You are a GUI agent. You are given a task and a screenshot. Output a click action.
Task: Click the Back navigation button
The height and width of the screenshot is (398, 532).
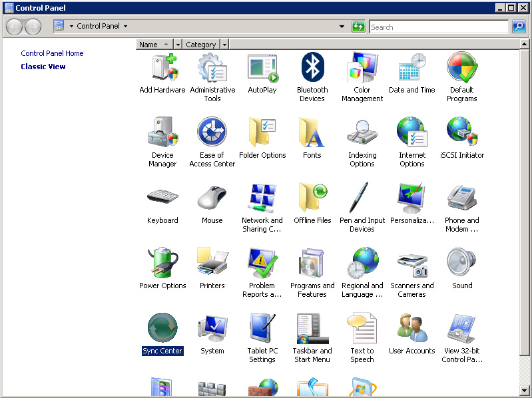(14, 27)
